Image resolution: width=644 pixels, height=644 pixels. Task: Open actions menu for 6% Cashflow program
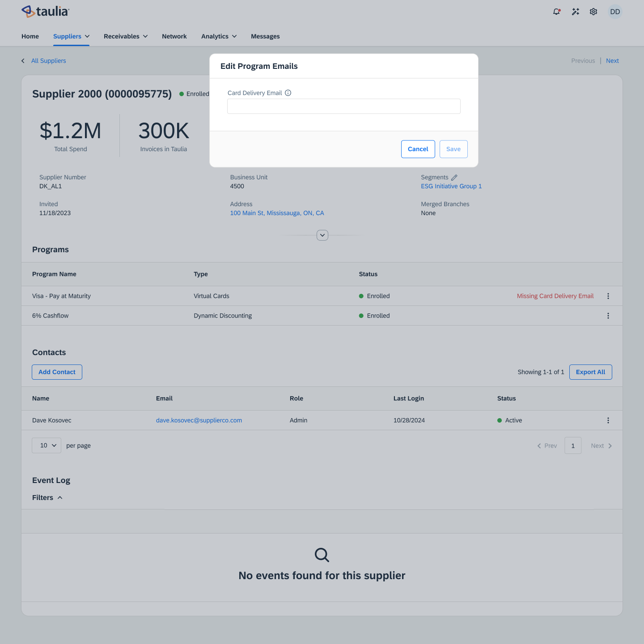click(x=608, y=316)
